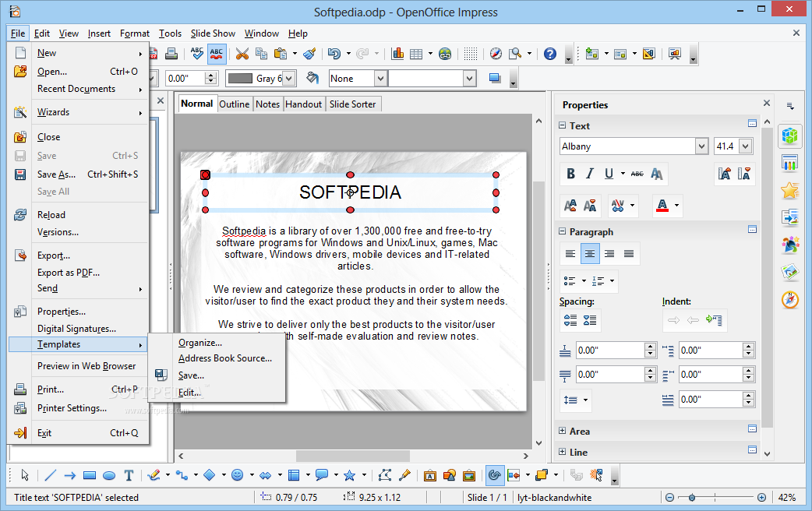Screen dimensions: 812x511
Task: Switch to the Outline view tab
Action: (234, 104)
